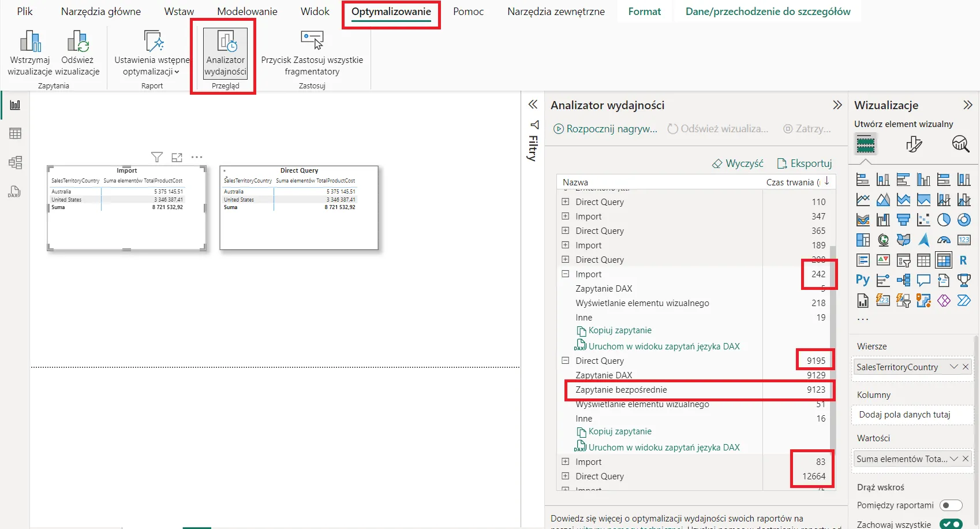Toggle the Pomiędzy raportami switch
Screen dimensions: 980x529
click(x=951, y=505)
